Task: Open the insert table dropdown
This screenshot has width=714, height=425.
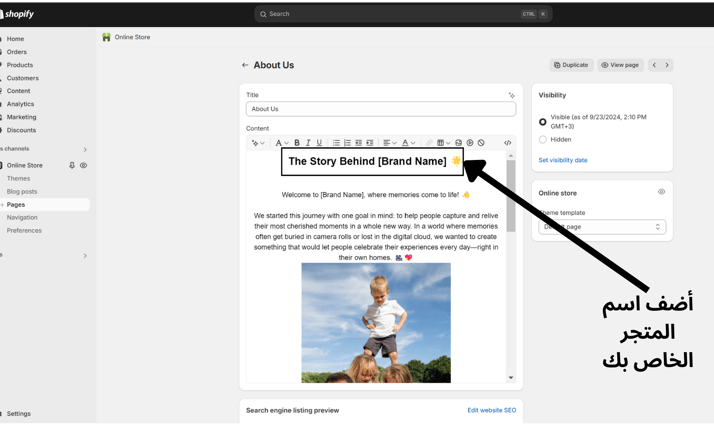Action: point(444,143)
